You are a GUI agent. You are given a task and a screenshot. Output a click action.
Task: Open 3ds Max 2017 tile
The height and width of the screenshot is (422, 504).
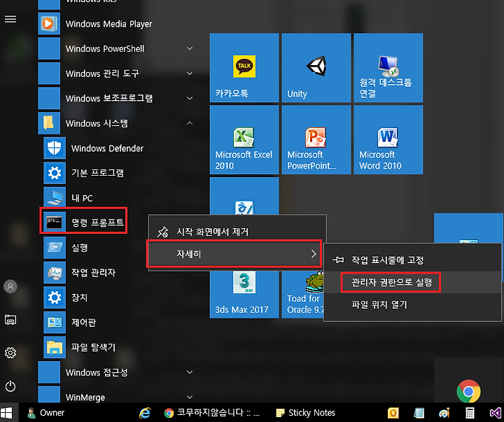click(244, 294)
